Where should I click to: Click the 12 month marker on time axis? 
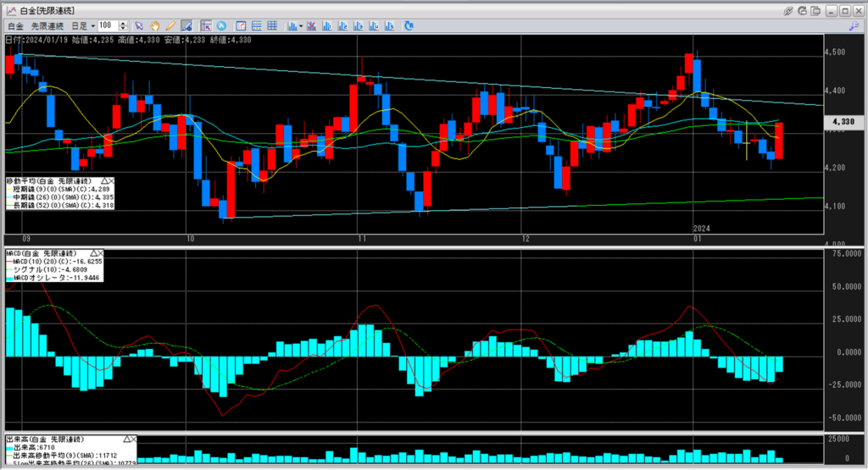(x=526, y=239)
